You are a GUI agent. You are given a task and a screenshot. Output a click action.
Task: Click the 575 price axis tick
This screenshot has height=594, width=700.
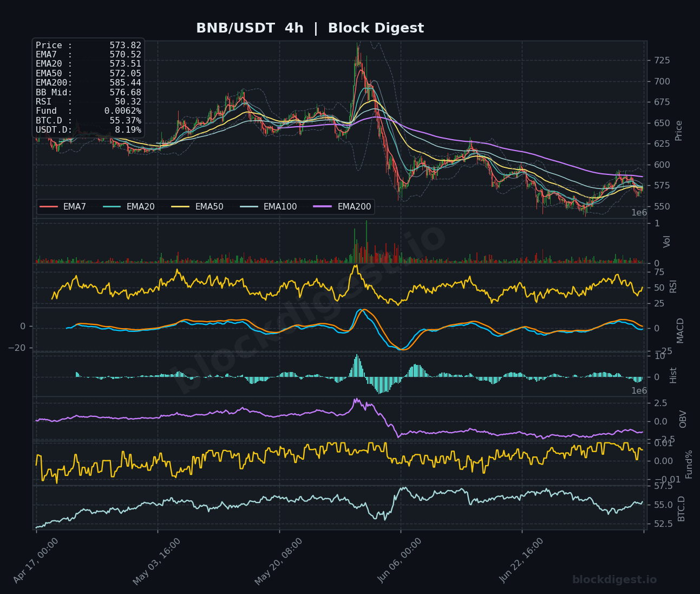click(x=661, y=186)
